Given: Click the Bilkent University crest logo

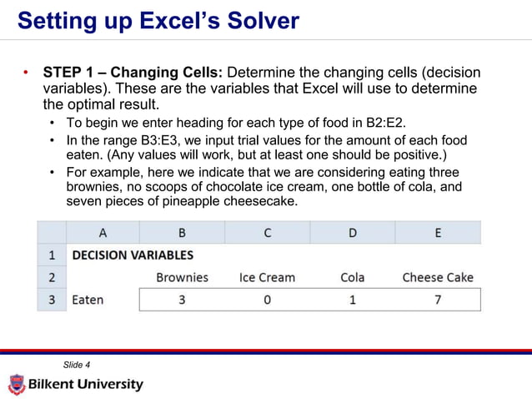Looking at the screenshot, I should click(16, 385).
